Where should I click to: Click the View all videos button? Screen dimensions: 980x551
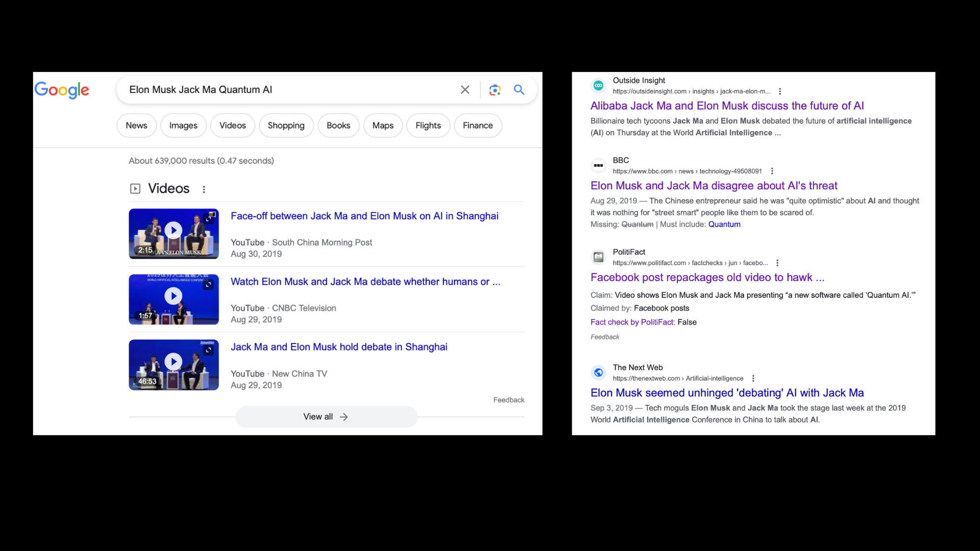pyautogui.click(x=327, y=417)
